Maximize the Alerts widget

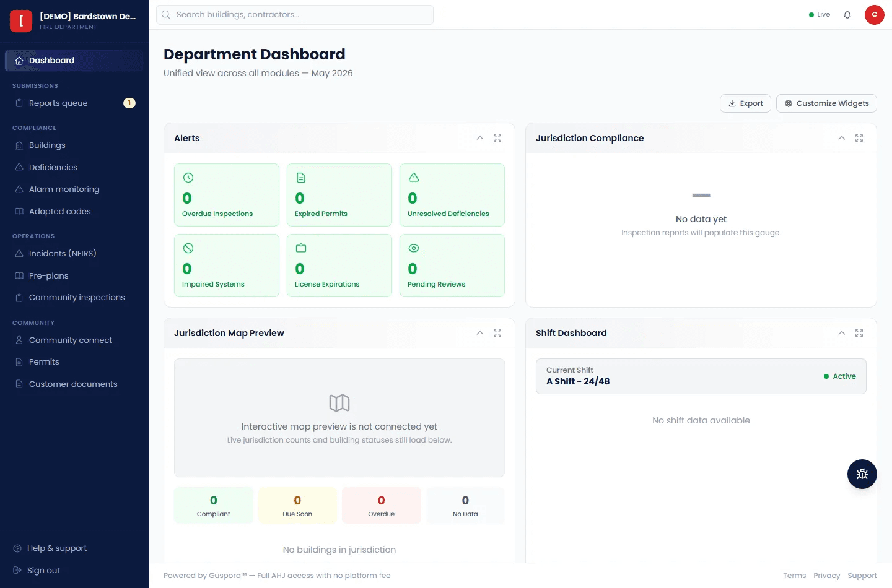pyautogui.click(x=497, y=138)
